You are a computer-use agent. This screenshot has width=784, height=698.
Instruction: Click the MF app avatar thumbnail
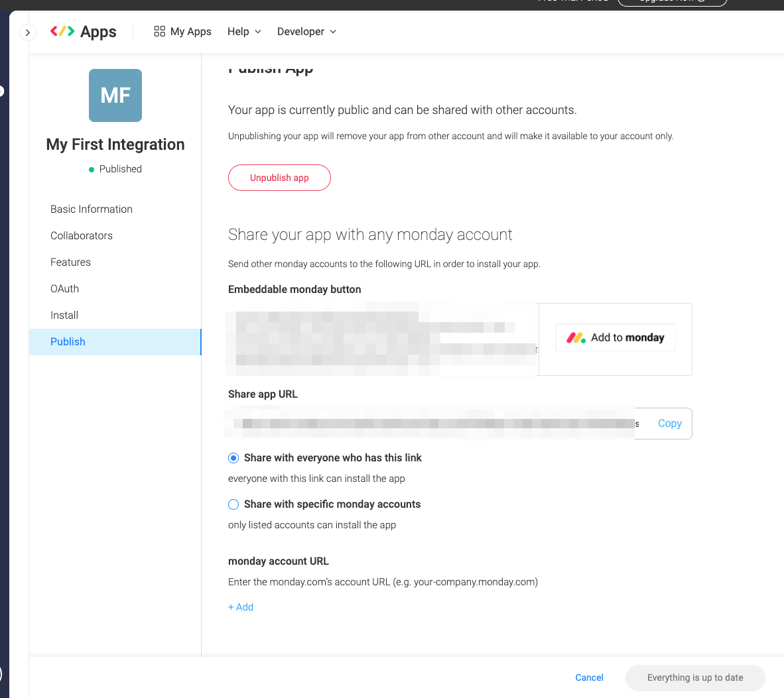coord(115,95)
